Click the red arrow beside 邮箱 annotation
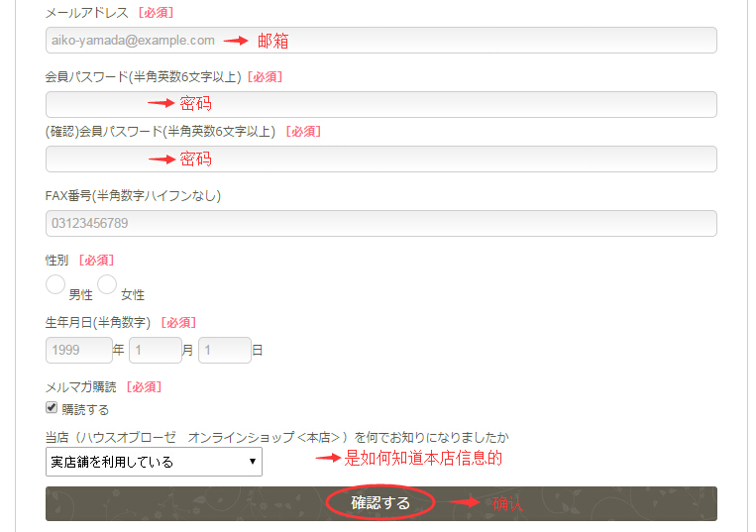 pyautogui.click(x=235, y=41)
